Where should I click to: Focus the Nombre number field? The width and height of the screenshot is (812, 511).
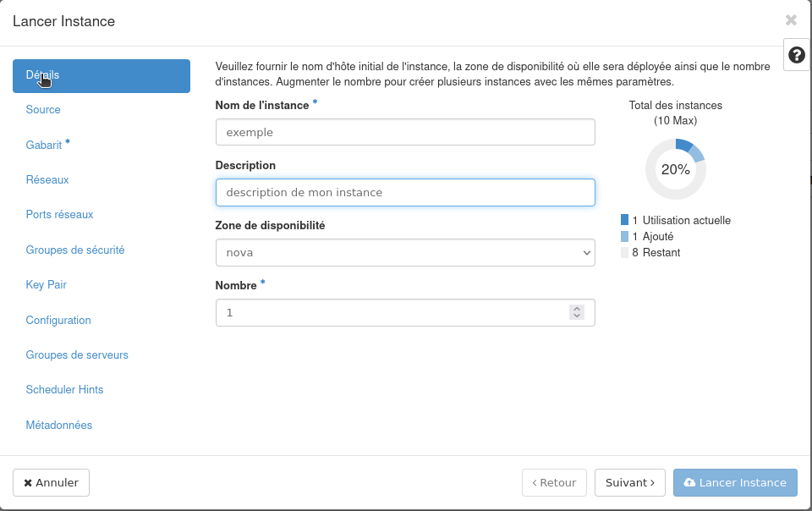coord(405,313)
